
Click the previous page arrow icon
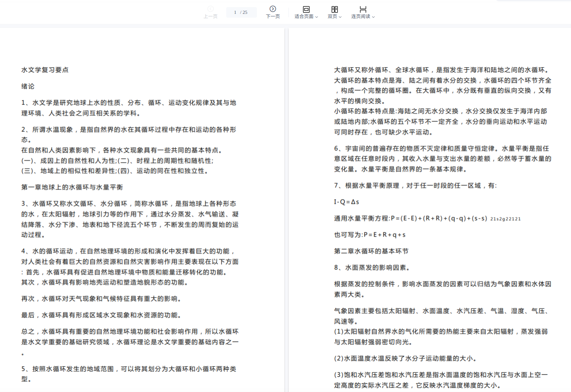click(x=210, y=9)
